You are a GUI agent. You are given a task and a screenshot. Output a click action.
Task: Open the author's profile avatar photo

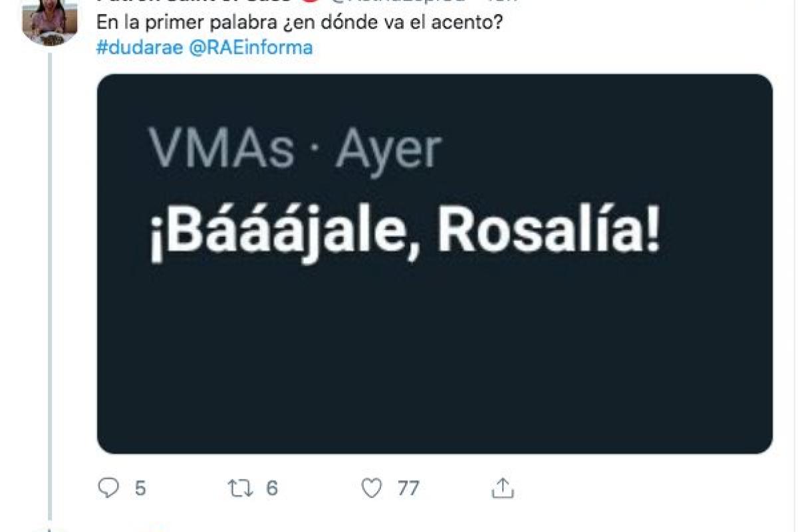(x=50, y=21)
